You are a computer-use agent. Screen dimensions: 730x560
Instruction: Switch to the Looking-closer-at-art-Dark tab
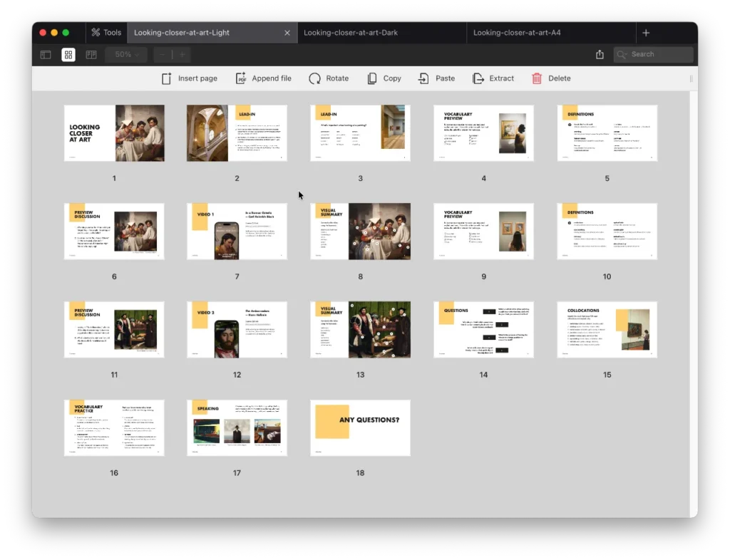click(350, 33)
